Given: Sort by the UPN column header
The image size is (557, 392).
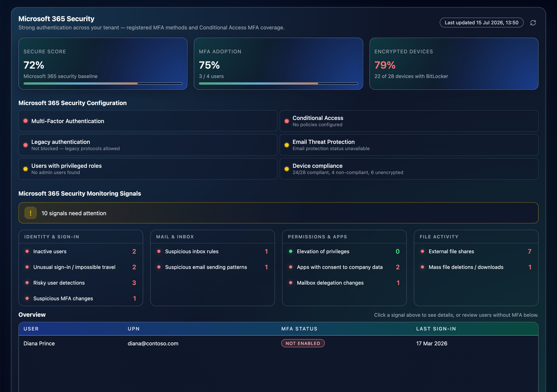Looking at the screenshot, I should (x=134, y=329).
